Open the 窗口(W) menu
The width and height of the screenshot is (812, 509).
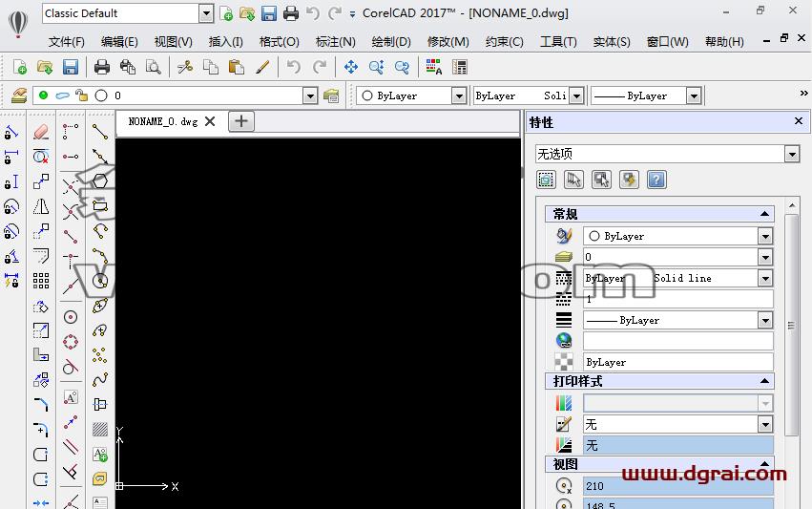coord(668,41)
